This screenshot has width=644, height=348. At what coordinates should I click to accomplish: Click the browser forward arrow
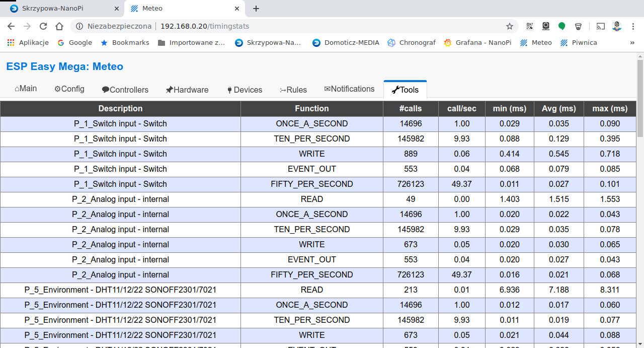(27, 26)
